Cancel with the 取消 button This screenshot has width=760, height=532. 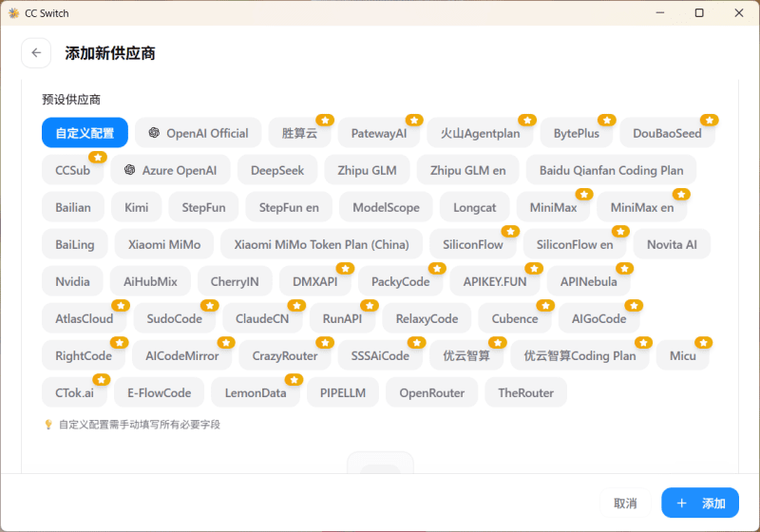pos(625,503)
